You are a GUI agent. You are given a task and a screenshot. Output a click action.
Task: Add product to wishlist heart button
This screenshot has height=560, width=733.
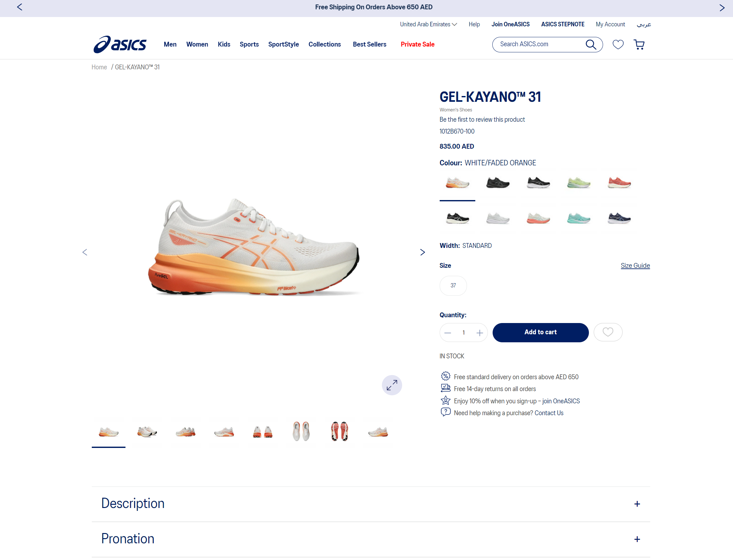pyautogui.click(x=608, y=332)
